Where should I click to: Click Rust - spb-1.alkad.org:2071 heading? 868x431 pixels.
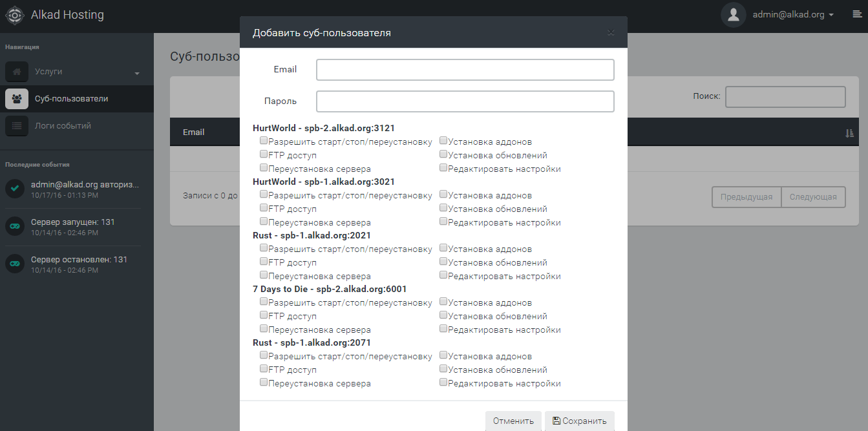[312, 342]
